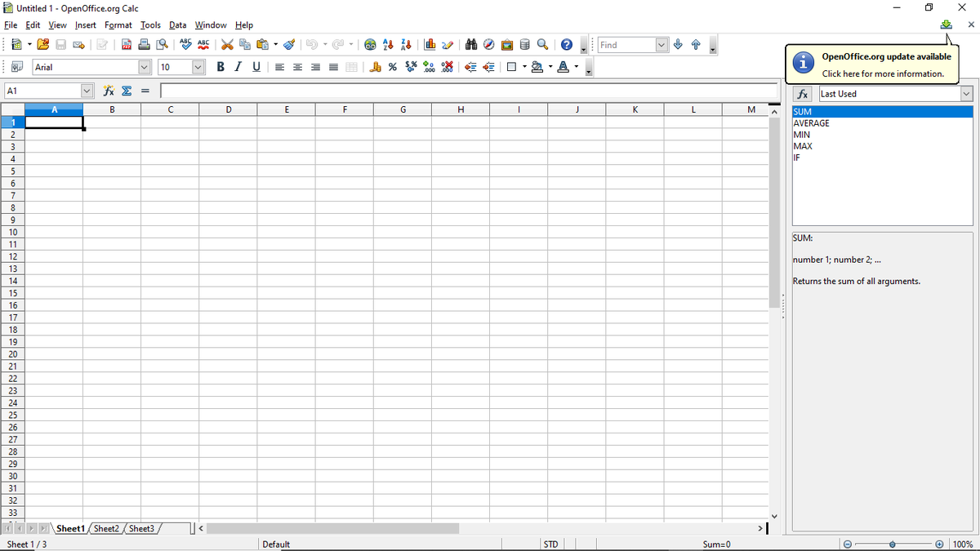Copy the selection using toolbar Copy icon
Screen dimensions: 980x551
click(245, 45)
